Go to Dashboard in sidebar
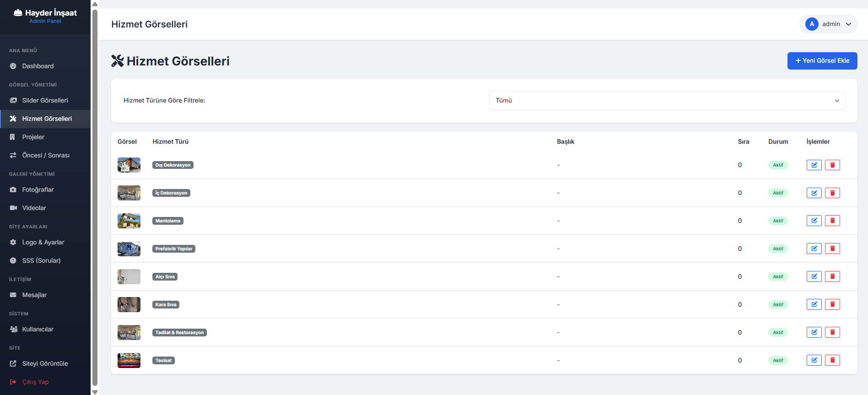868x395 pixels. click(x=45, y=66)
